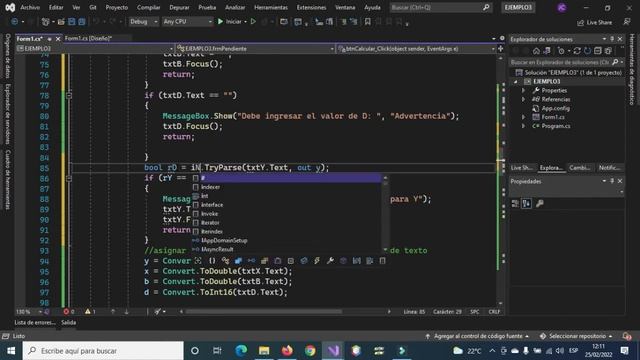Expand the Referencias node in Solution Explorer
This screenshot has width=640, height=360.
pos(524,100)
